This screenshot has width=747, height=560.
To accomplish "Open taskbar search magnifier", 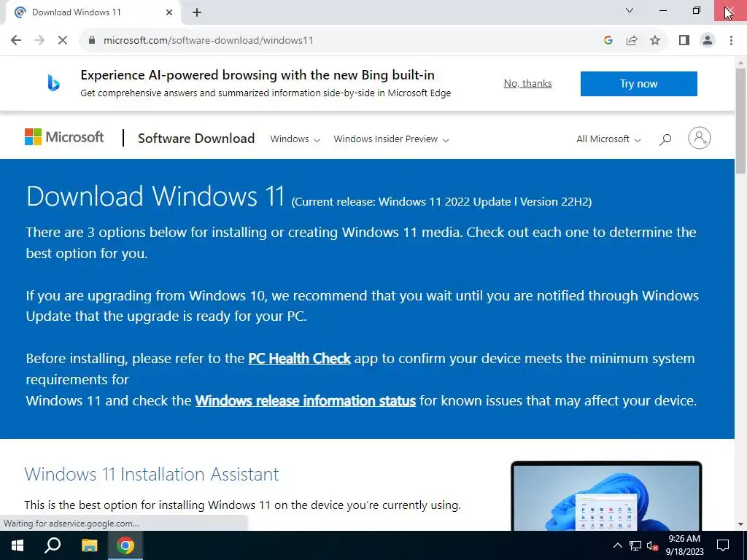I will pyautogui.click(x=53, y=545).
